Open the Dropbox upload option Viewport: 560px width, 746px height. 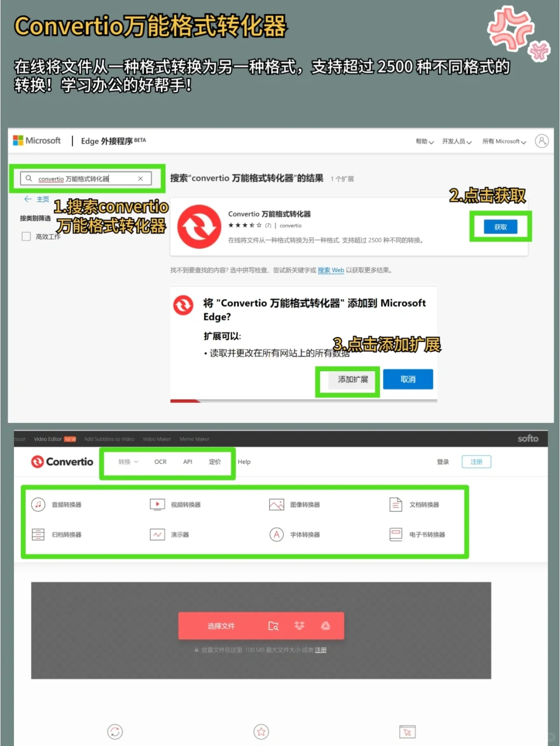(299, 626)
